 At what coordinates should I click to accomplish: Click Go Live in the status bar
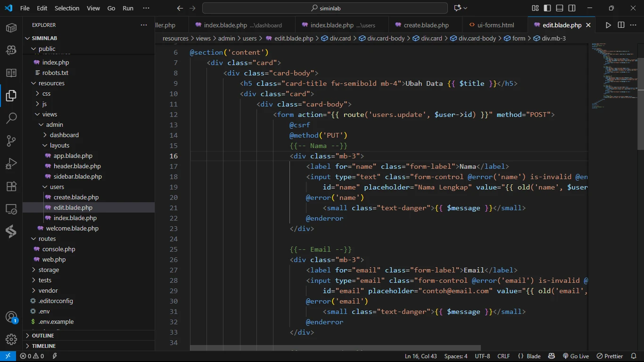click(x=576, y=356)
